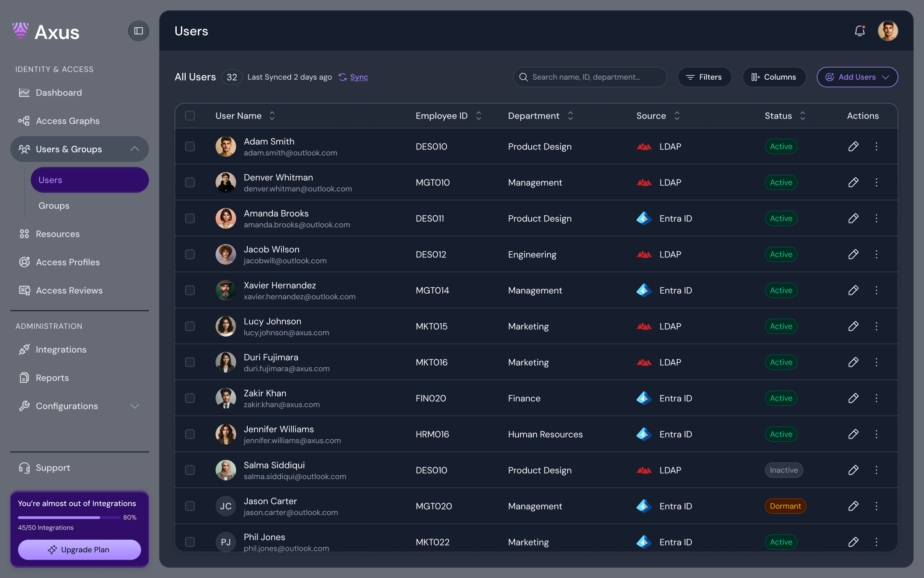Toggle the select-all header checkbox
Screen dimensions: 924x578
pos(190,116)
